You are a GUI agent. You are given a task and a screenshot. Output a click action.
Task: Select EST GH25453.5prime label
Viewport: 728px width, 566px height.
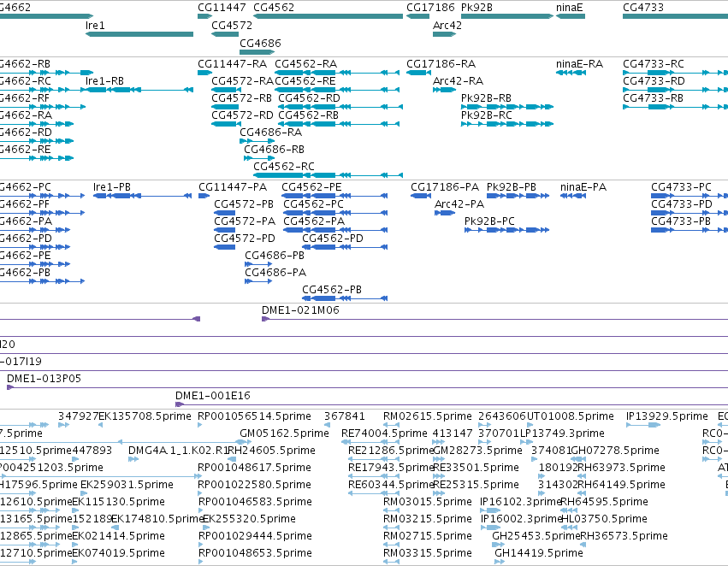(536, 536)
